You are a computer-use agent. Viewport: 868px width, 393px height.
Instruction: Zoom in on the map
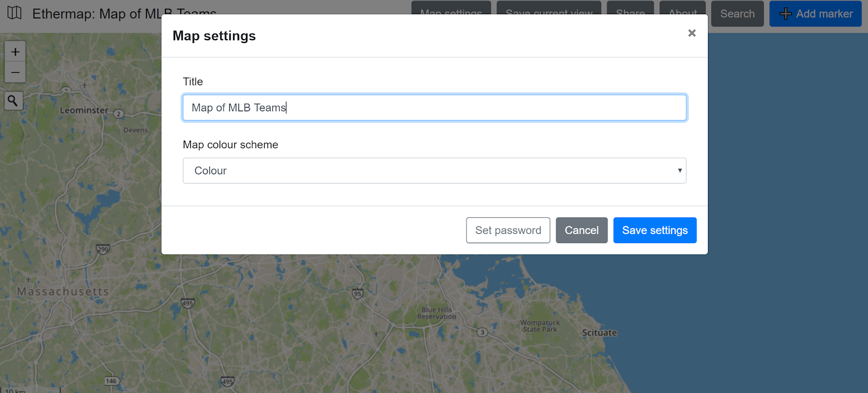pyautogui.click(x=15, y=52)
